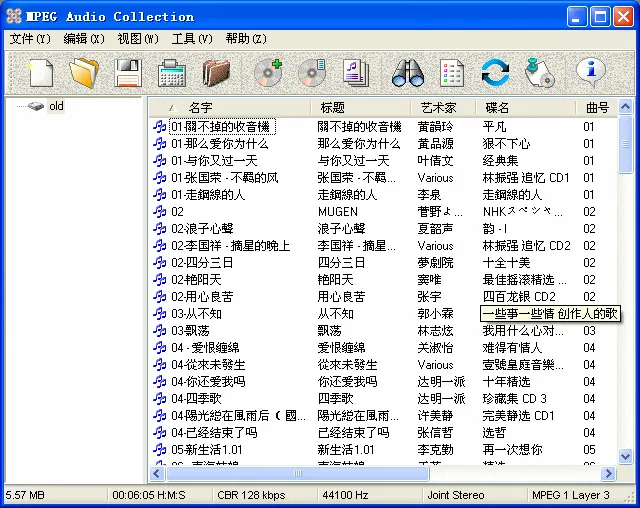The width and height of the screenshot is (640, 508).
Task: Open the 工具 menu
Action: [x=192, y=39]
